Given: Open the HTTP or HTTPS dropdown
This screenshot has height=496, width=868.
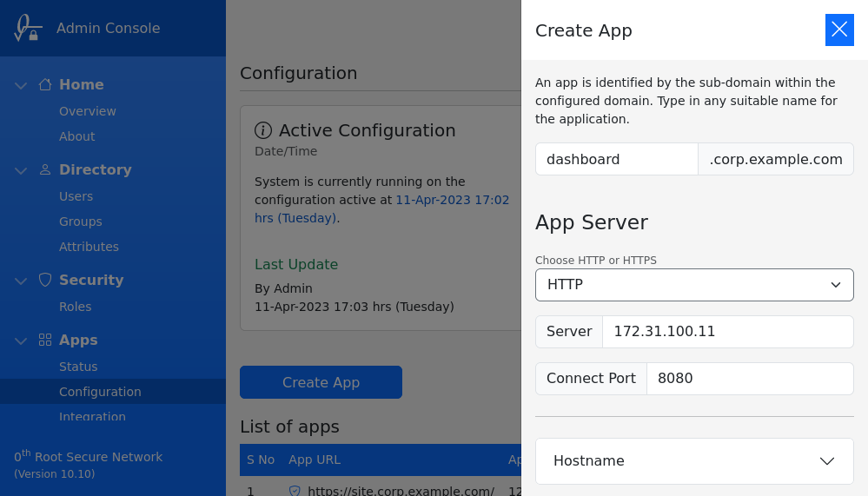Looking at the screenshot, I should coord(694,285).
